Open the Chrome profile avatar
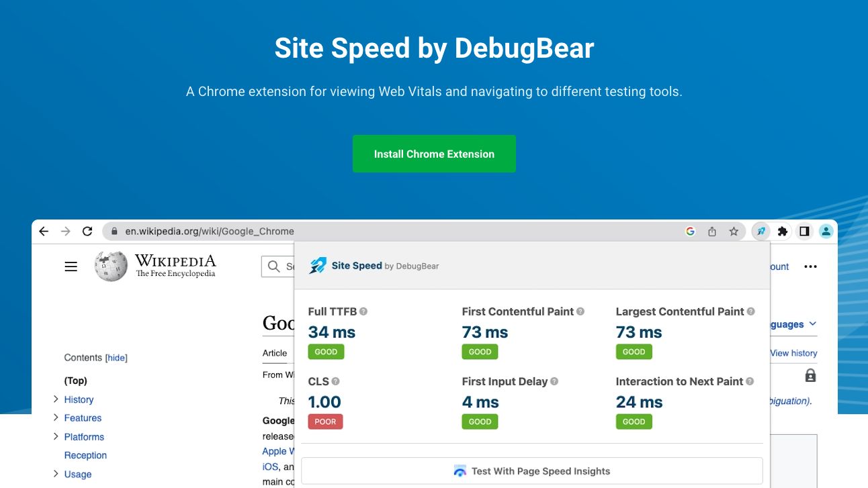This screenshot has width=868, height=488. point(826,232)
